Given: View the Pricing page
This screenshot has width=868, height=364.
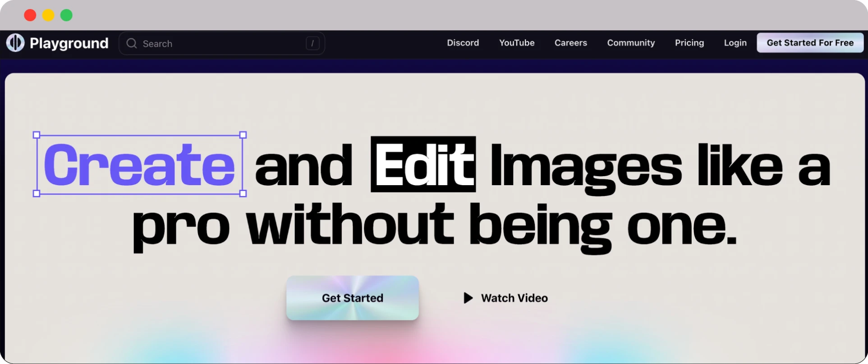Looking at the screenshot, I should point(689,43).
